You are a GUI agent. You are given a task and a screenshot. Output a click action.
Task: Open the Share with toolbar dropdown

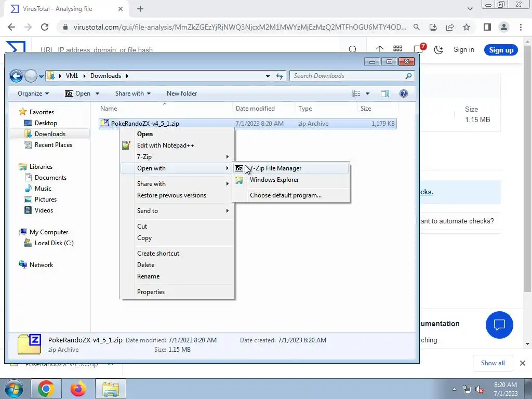133,94
